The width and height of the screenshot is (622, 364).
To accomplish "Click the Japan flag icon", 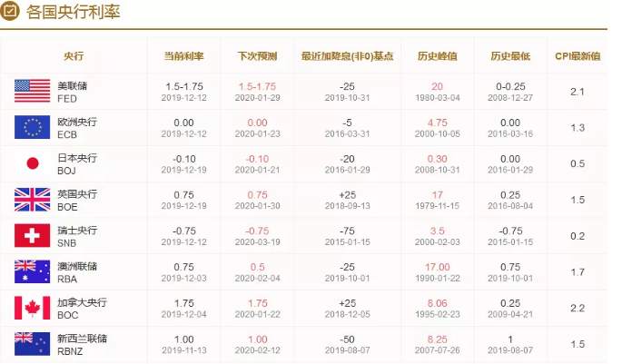I will (32, 163).
